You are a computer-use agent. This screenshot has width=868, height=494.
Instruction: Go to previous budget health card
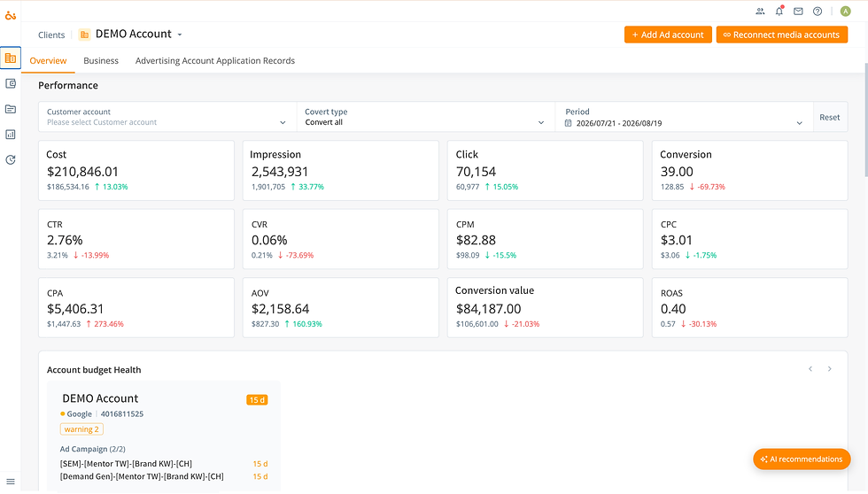click(810, 369)
